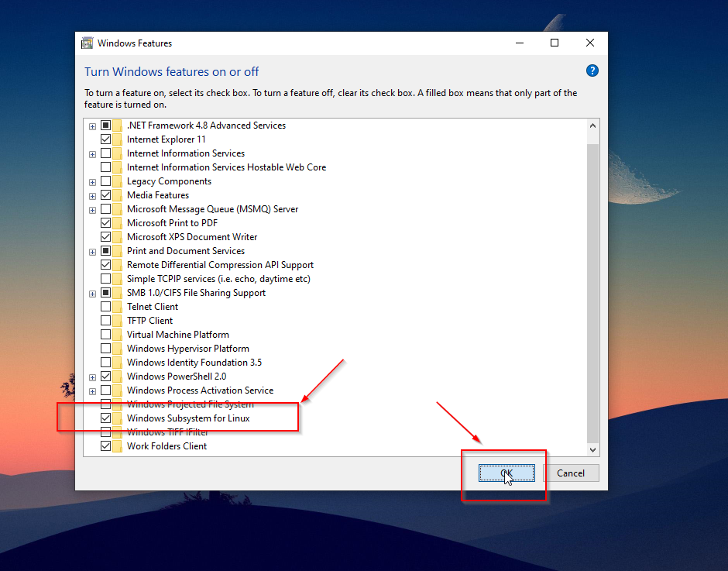The width and height of the screenshot is (728, 571).
Task: Uncheck the Windows PowerShell 2.0 checkbox
Action: pyautogui.click(x=105, y=377)
